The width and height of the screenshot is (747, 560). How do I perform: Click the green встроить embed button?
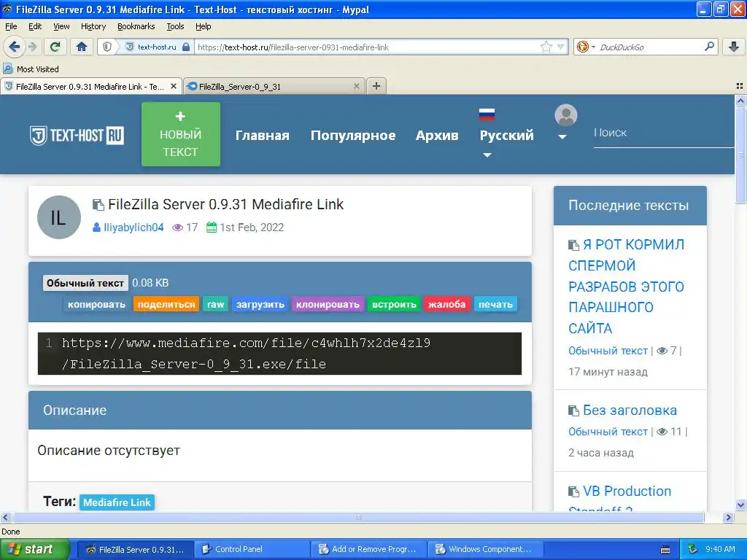[x=394, y=304]
